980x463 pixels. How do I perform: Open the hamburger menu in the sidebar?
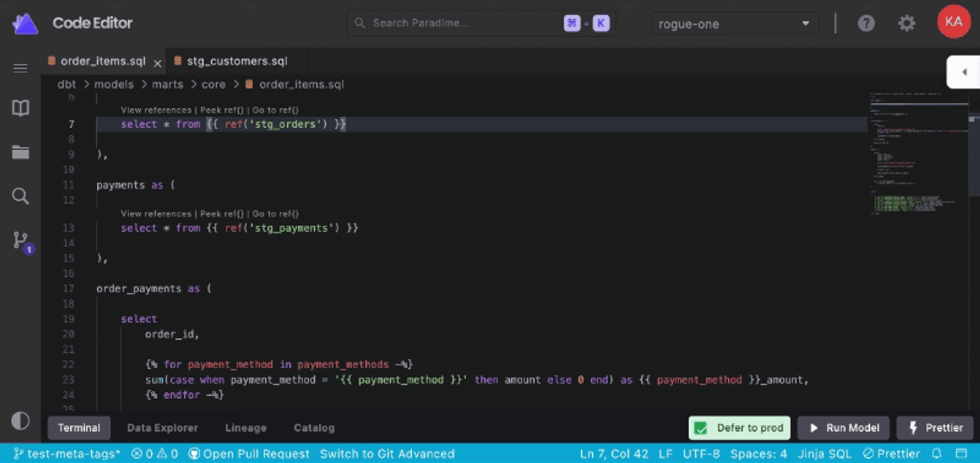pyautogui.click(x=20, y=68)
